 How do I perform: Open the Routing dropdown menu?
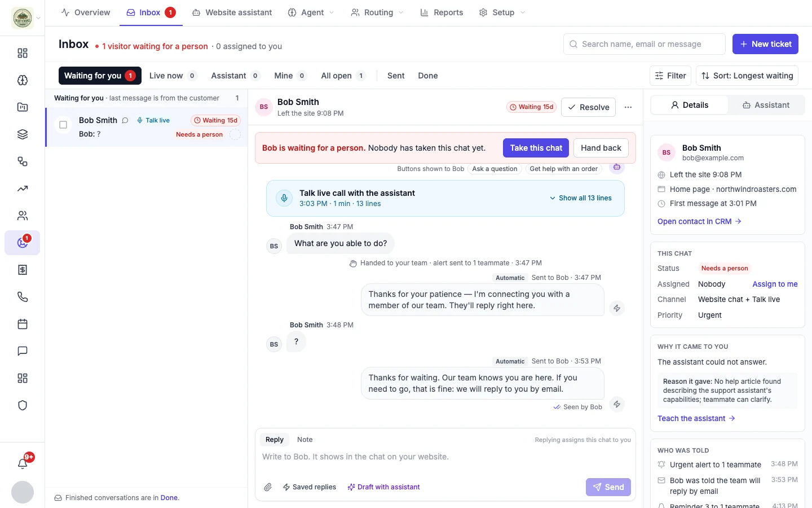(377, 12)
